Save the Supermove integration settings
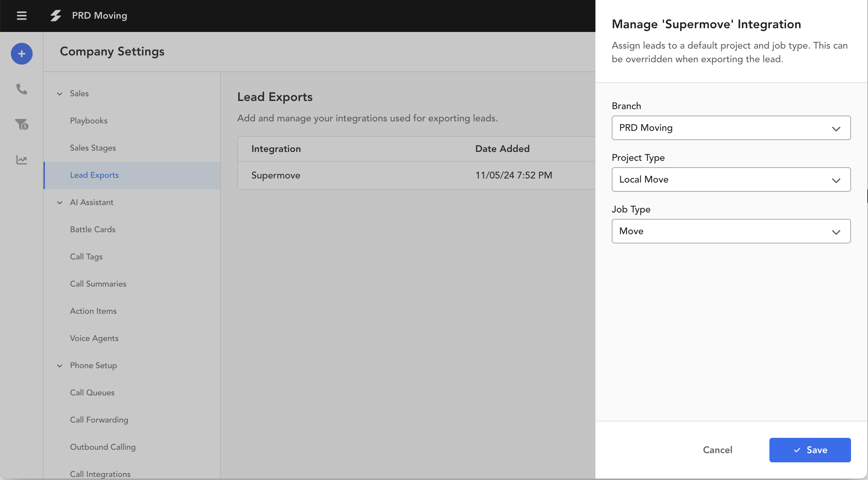 pos(810,450)
